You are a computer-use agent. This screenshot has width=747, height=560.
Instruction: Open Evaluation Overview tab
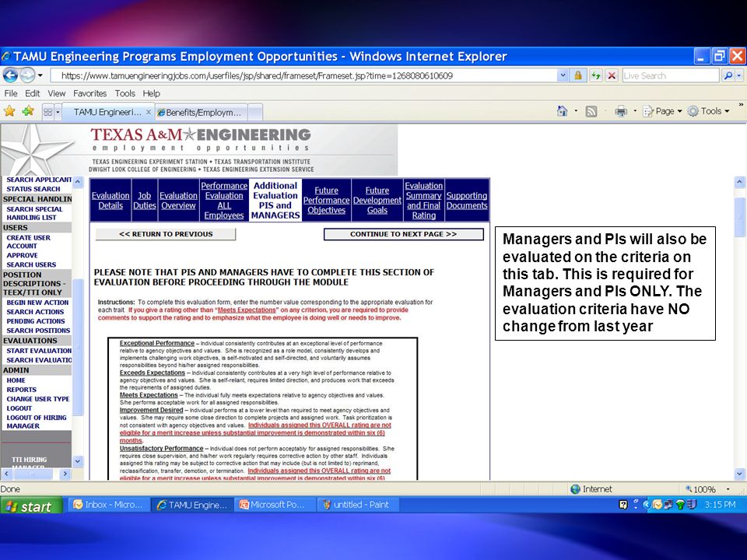point(178,201)
